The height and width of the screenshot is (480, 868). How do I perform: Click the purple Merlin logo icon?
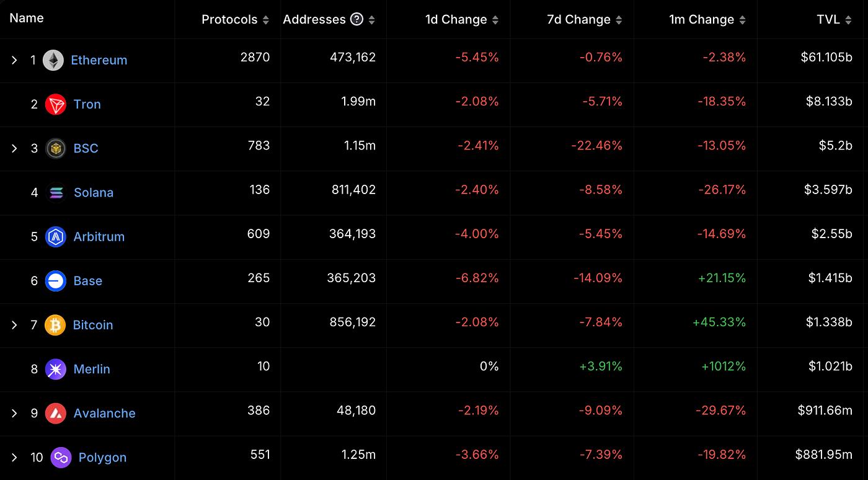click(x=56, y=369)
